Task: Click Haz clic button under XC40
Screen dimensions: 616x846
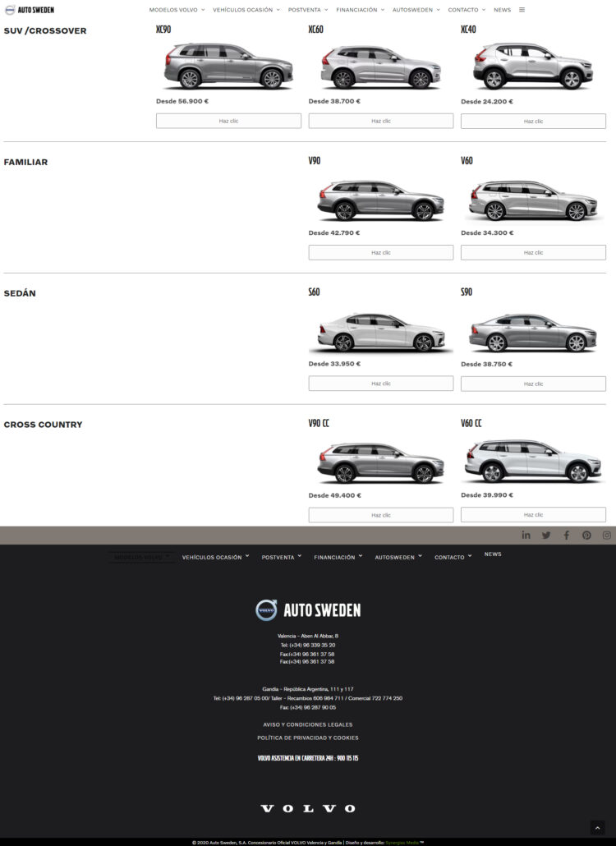Action: click(534, 122)
